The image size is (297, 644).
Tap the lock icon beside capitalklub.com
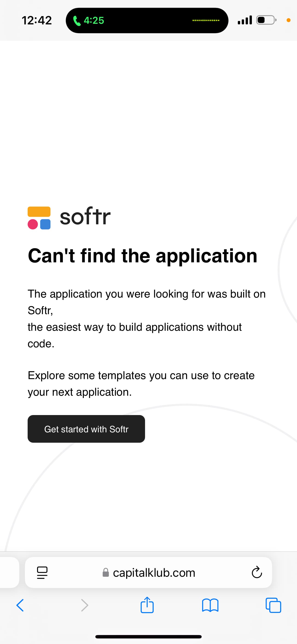[106, 572]
